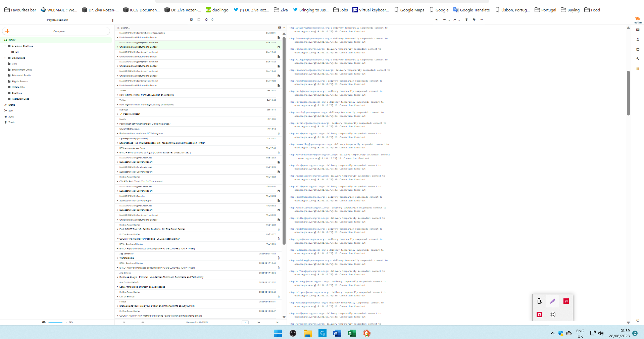Open the search scope dropdown chevron
The height and width of the screenshot is (339, 644).
(x=283, y=28)
